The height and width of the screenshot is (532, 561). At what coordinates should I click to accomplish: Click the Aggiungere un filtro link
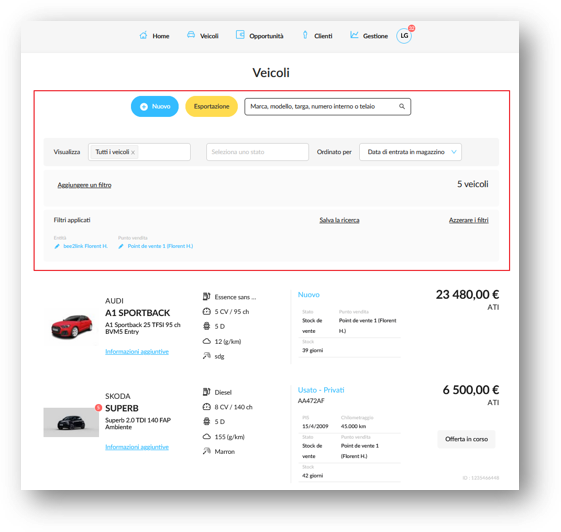84,185
